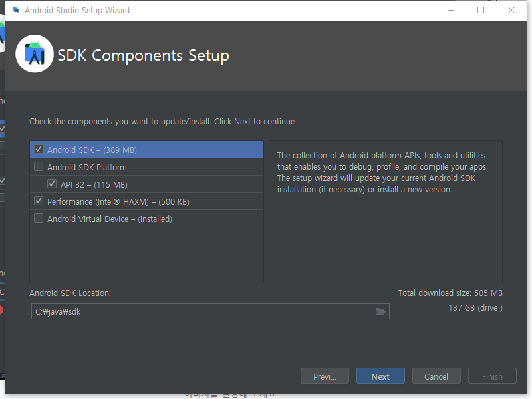
Task: Select Android Virtual Device – (installed) row
Action: pyautogui.click(x=146, y=219)
